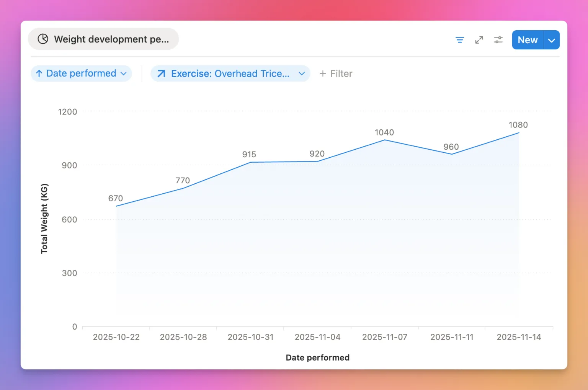
Task: Click the expand to full screen icon
Action: click(479, 40)
